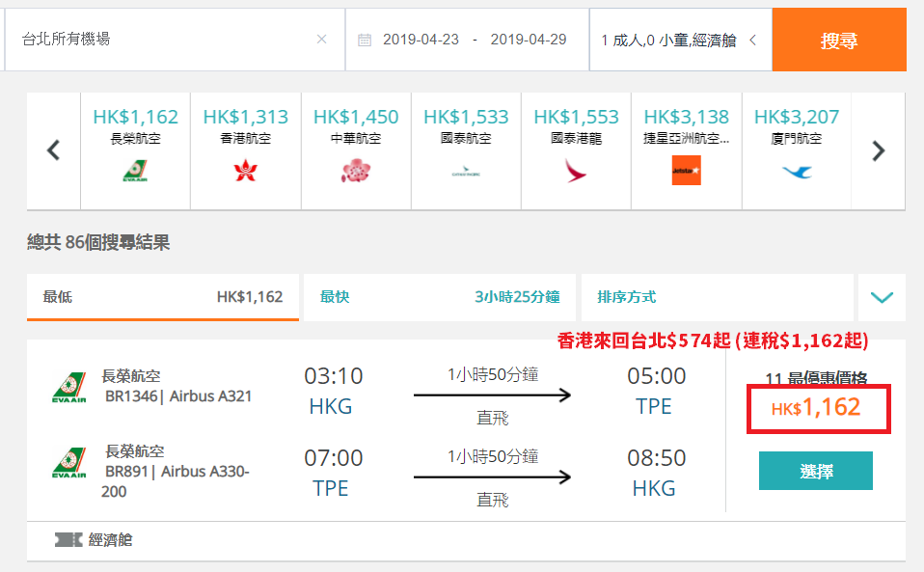The image size is (924, 572).
Task: Click the 經濟艙 cabin class label
Action: (110, 539)
